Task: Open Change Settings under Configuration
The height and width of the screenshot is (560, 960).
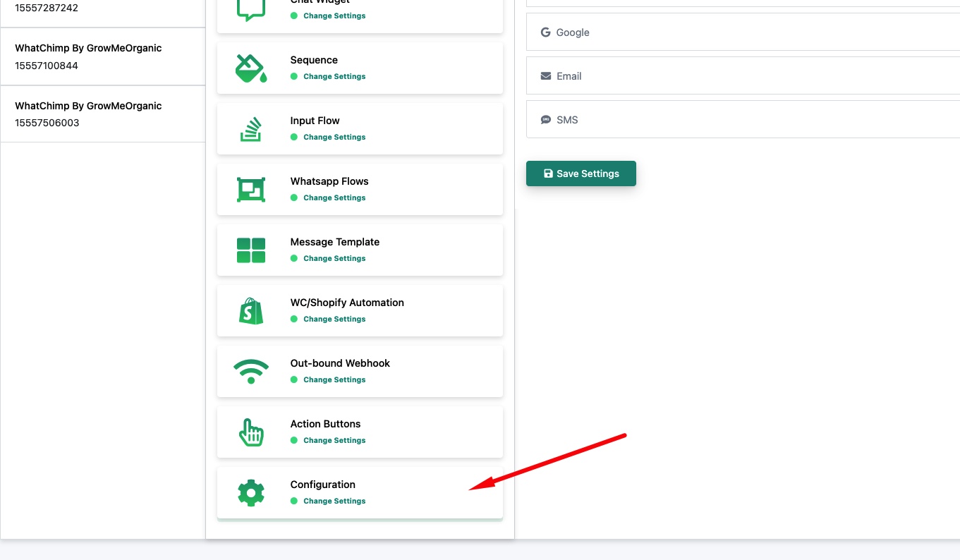Action: click(334, 501)
